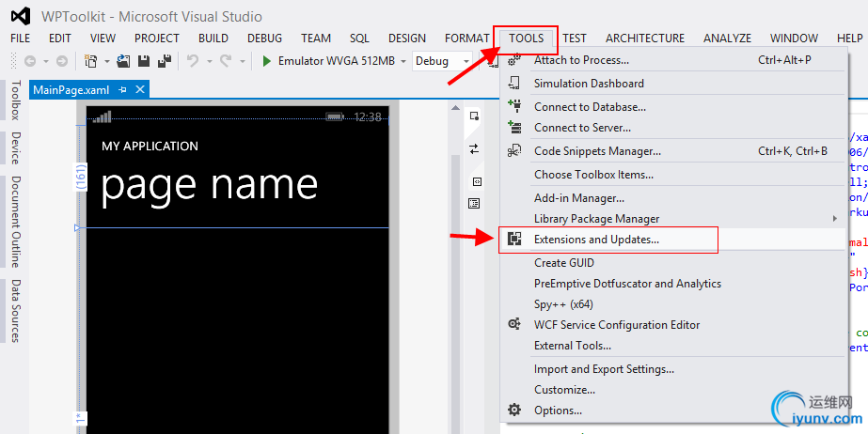
Task: Open the Debug configuration dropdown
Action: click(x=466, y=61)
